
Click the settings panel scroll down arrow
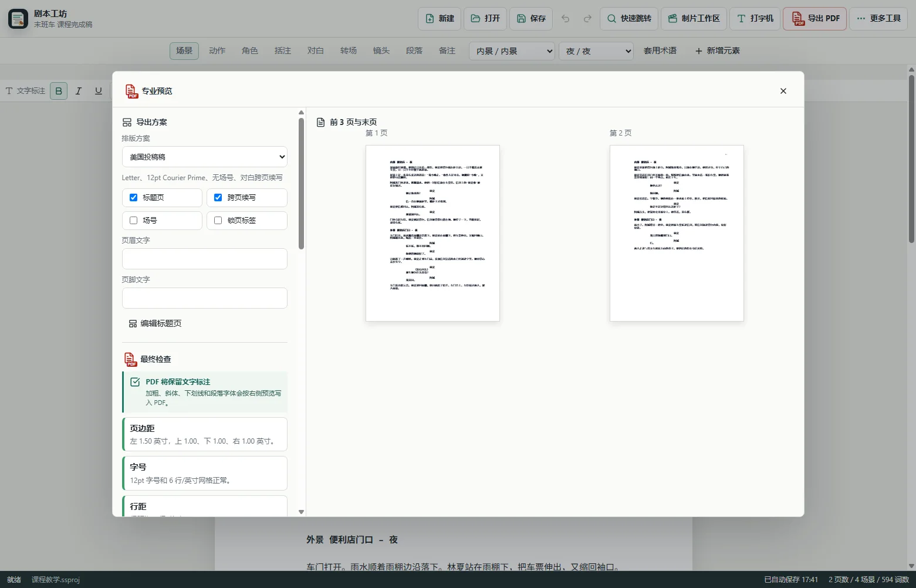pos(302,512)
